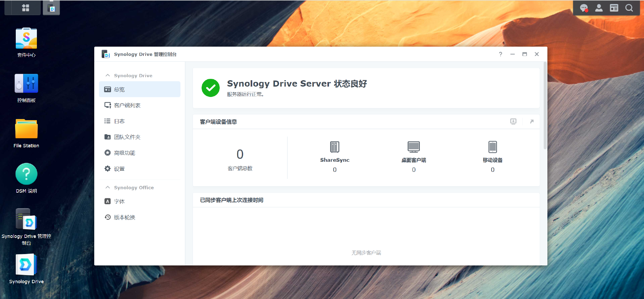644x299 pixels.
Task: Click the green status checkmark icon
Action: [x=211, y=88]
